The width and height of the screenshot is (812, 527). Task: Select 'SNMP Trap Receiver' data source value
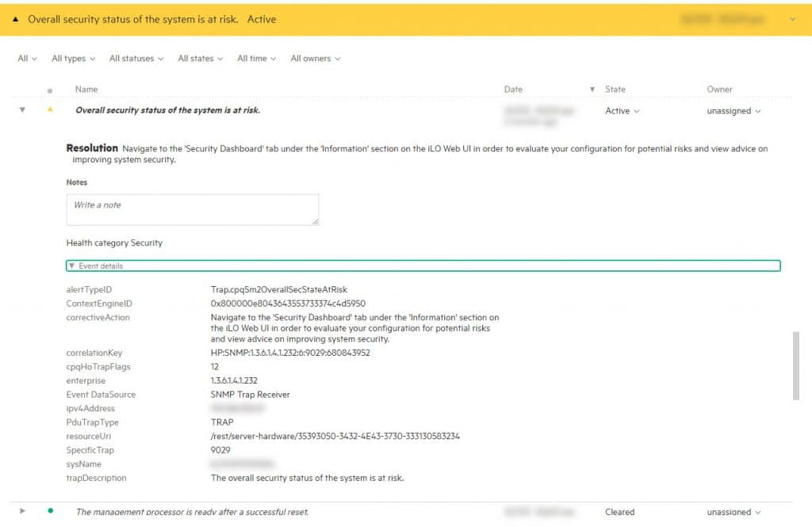(x=250, y=395)
